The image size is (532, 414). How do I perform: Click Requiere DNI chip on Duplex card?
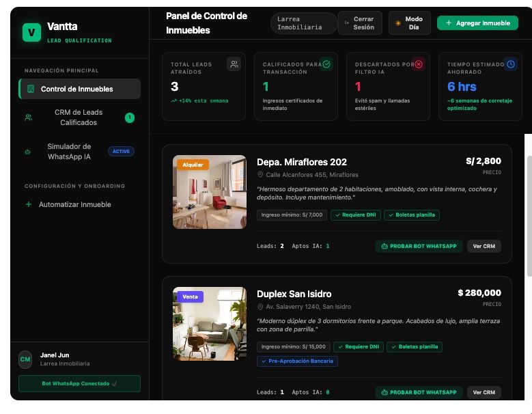(x=359, y=347)
